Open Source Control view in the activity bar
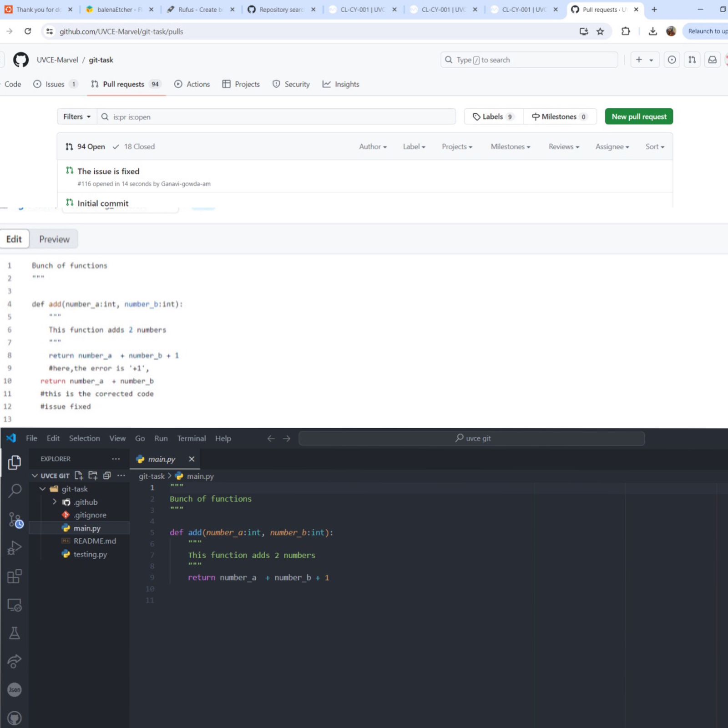 (15, 520)
